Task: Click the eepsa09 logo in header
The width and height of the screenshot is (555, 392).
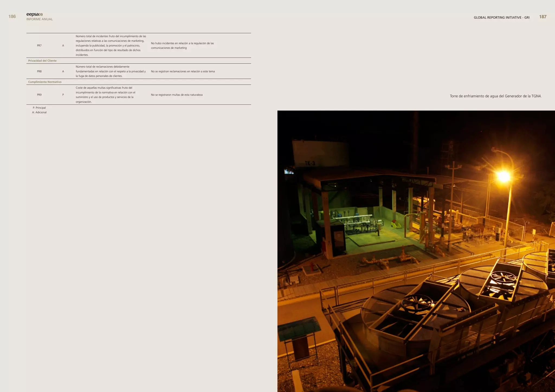Action: tap(34, 14)
